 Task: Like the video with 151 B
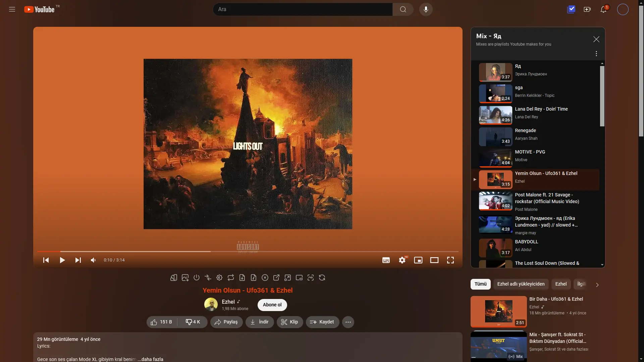[162, 322]
